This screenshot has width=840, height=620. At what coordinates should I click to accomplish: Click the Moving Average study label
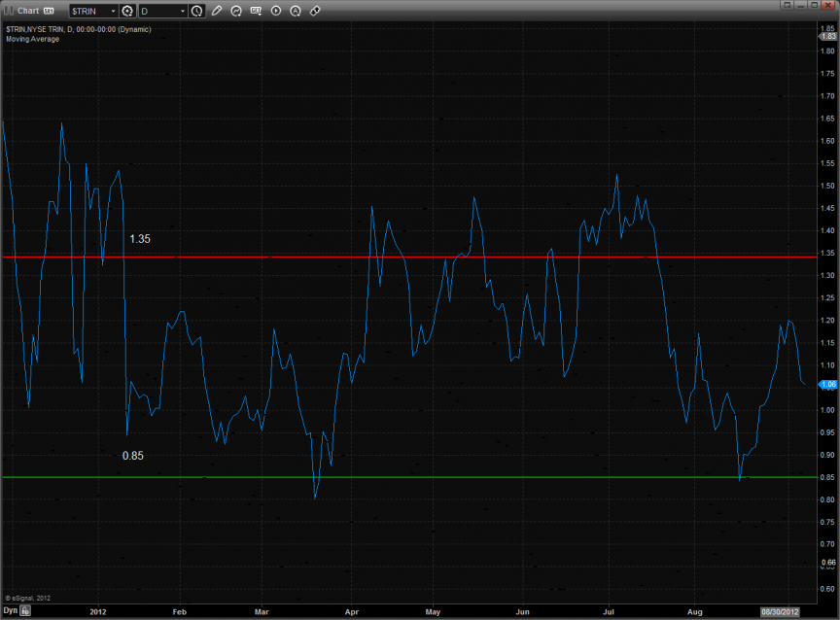[x=32, y=39]
